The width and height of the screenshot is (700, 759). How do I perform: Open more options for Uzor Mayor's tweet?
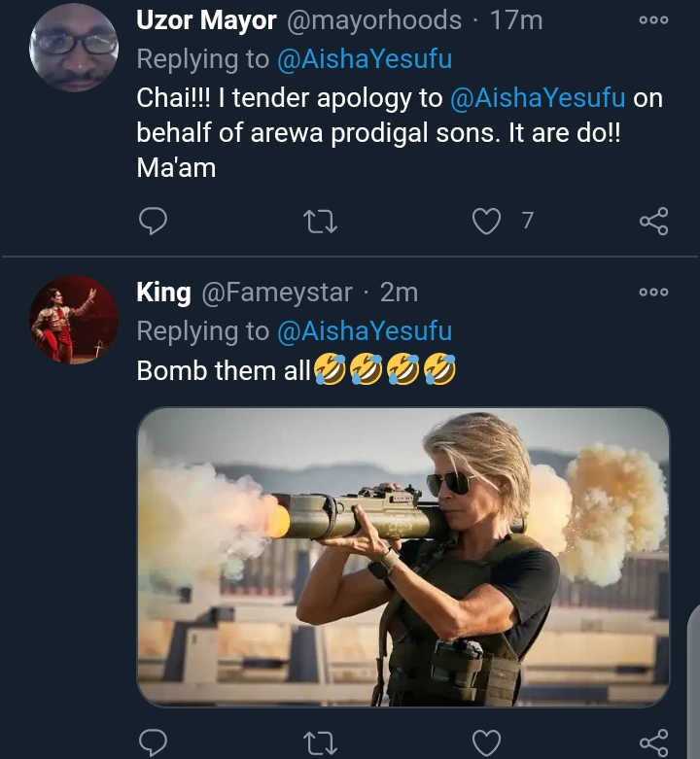click(653, 19)
